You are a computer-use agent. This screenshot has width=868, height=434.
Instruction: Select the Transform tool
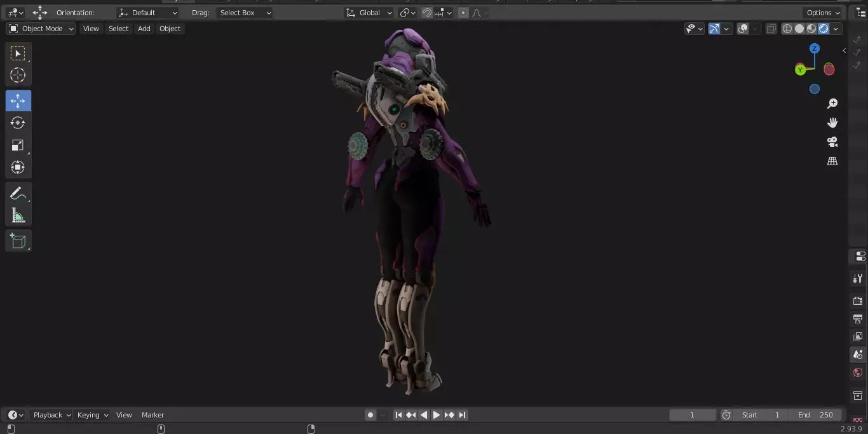pos(18,167)
